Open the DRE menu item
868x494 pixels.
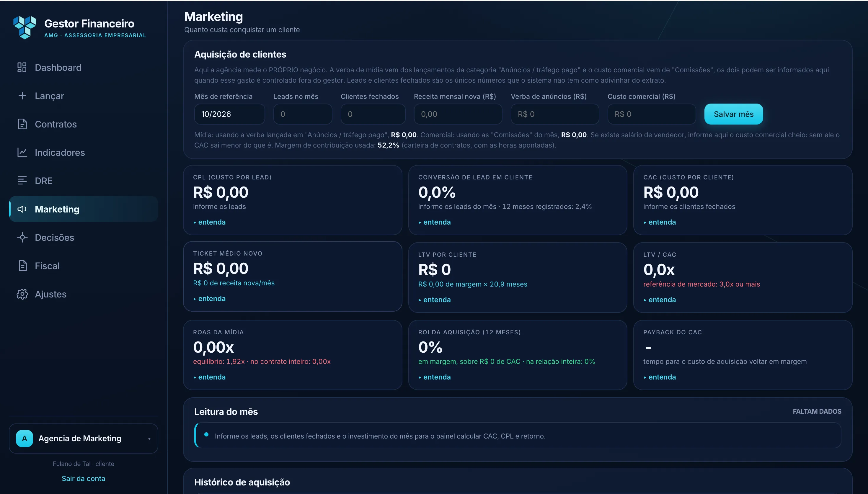pos(84,181)
